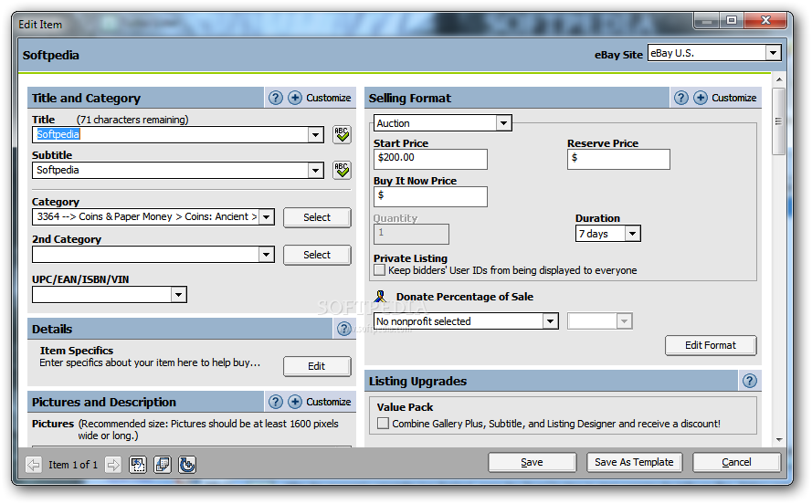Open help for Details section

(x=343, y=329)
